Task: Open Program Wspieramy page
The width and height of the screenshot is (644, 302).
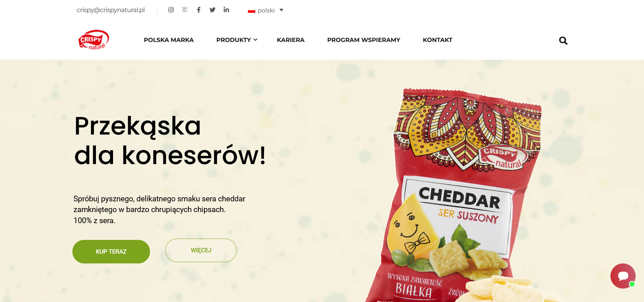Action: click(364, 40)
